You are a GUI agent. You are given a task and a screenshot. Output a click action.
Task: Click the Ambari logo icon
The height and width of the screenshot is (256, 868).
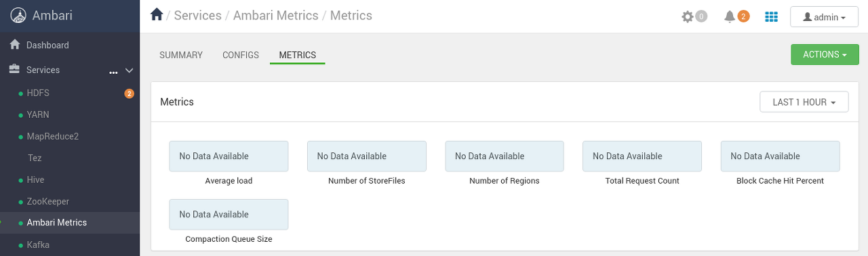[x=18, y=16]
